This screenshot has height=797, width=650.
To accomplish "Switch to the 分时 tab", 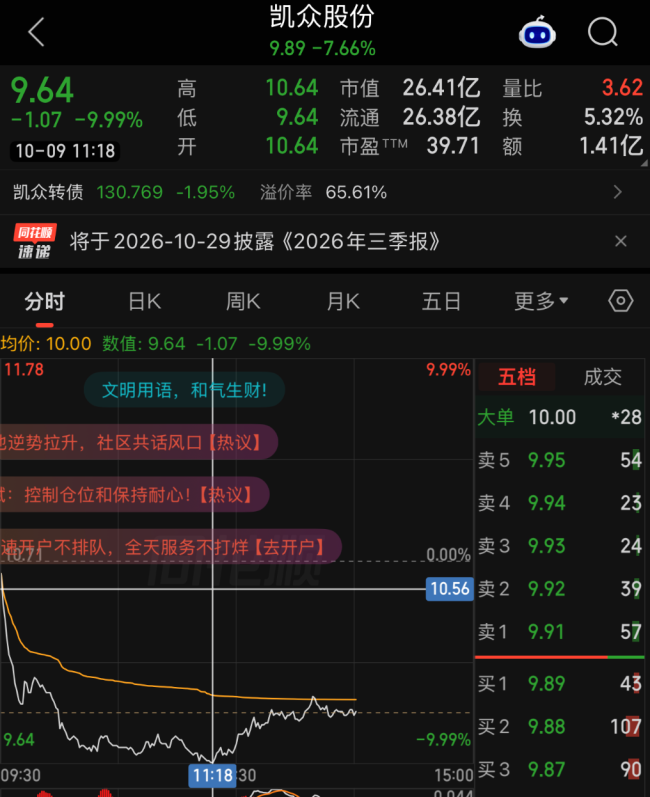I will click(45, 301).
